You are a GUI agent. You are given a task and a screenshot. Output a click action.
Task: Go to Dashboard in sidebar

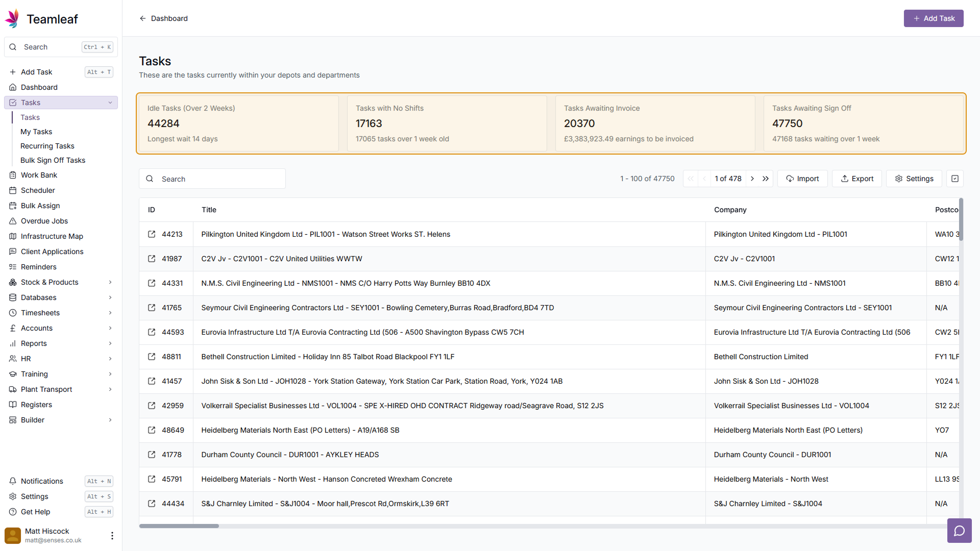coord(61,87)
